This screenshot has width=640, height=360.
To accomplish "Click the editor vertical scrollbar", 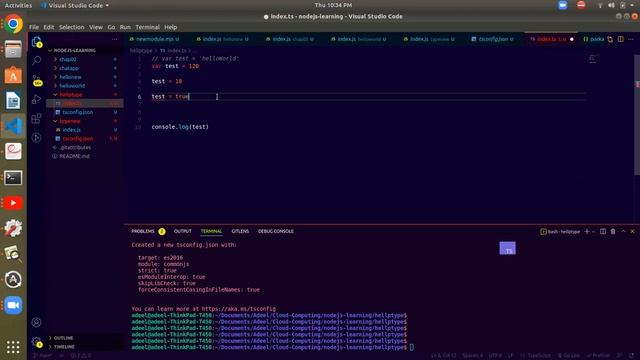I will click(637, 114).
